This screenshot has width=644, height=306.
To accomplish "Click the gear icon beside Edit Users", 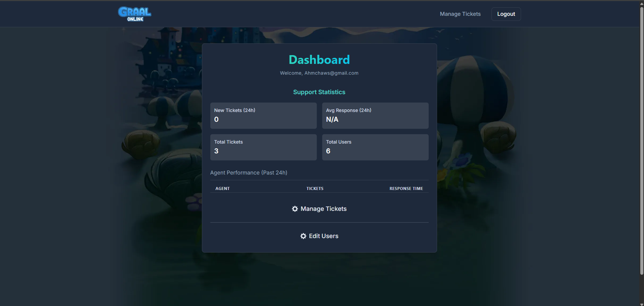I will (303, 236).
